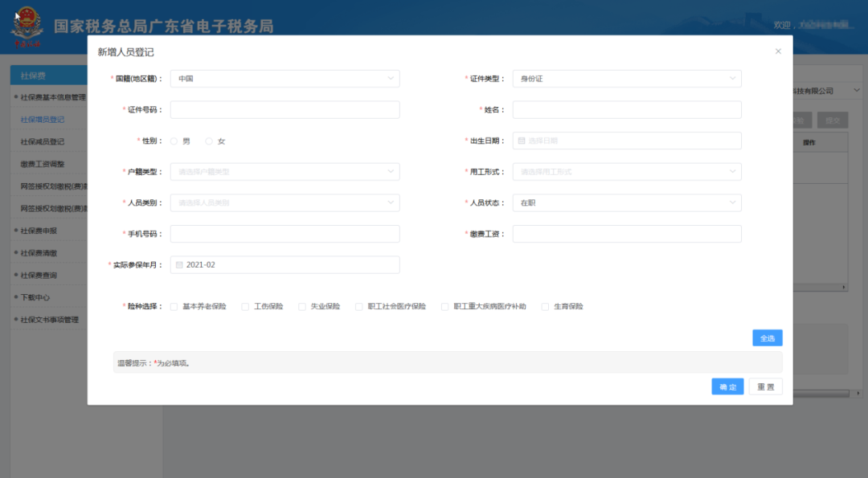Open 人员状态 dropdown
Viewport: 868px width, 478px height.
(627, 202)
